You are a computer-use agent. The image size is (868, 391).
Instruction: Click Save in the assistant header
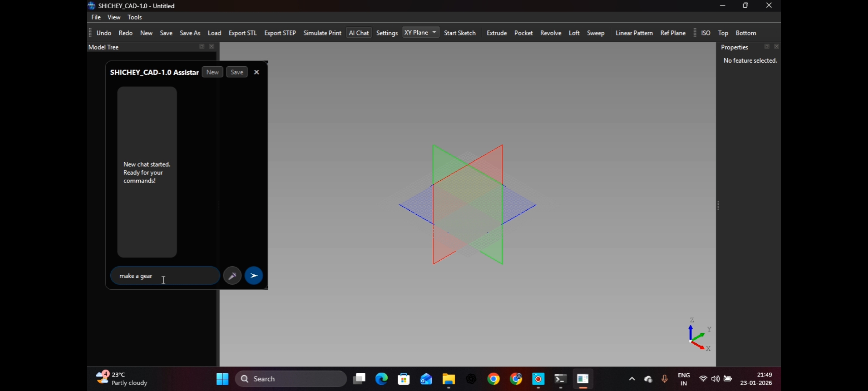237,72
